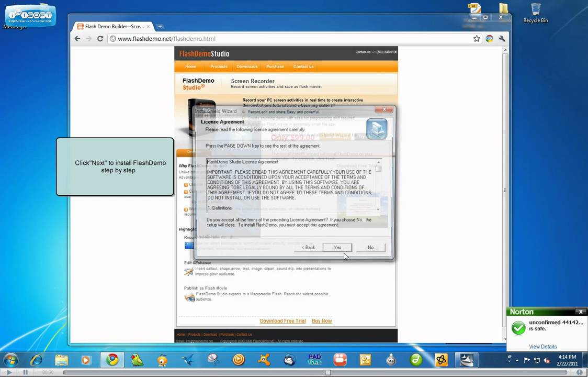This screenshot has width=588, height=377.
Task: Click the PDF file icon on the desktop
Action: pyautogui.click(x=474, y=9)
